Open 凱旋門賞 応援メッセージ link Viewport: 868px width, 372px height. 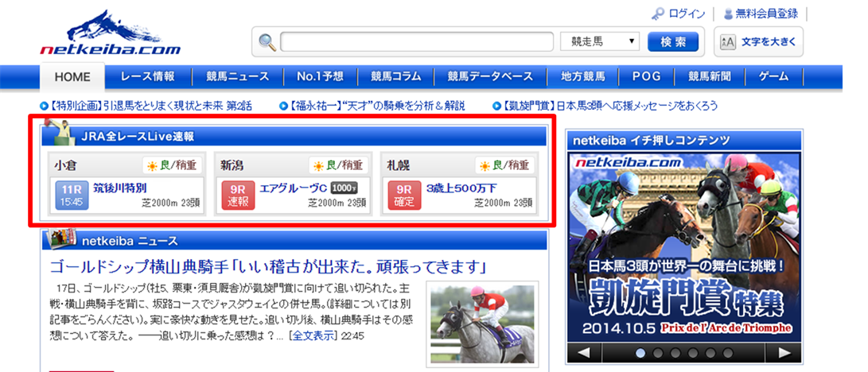609,105
